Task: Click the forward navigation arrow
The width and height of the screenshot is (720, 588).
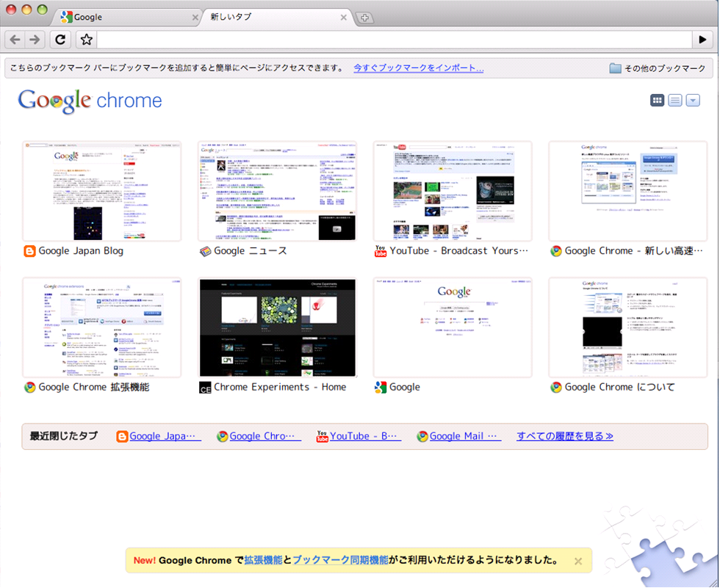Action: 36,39
